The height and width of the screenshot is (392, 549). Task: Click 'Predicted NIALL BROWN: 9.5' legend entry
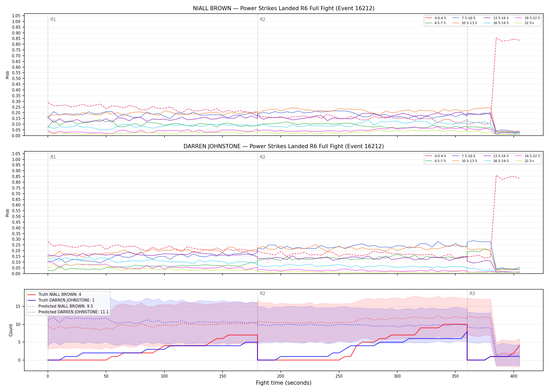click(60, 306)
